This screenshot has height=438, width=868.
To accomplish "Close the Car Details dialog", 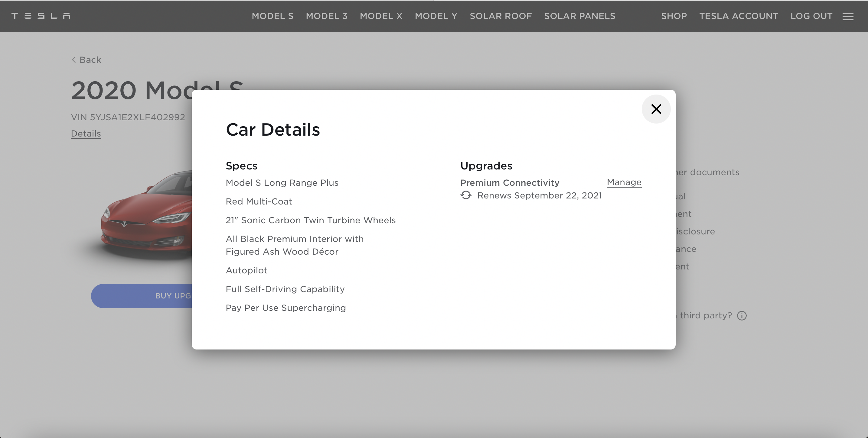I will pyautogui.click(x=656, y=109).
